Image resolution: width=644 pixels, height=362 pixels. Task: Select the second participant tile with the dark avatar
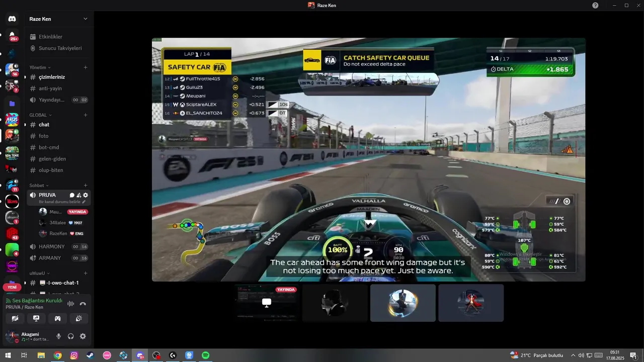pos(335,303)
